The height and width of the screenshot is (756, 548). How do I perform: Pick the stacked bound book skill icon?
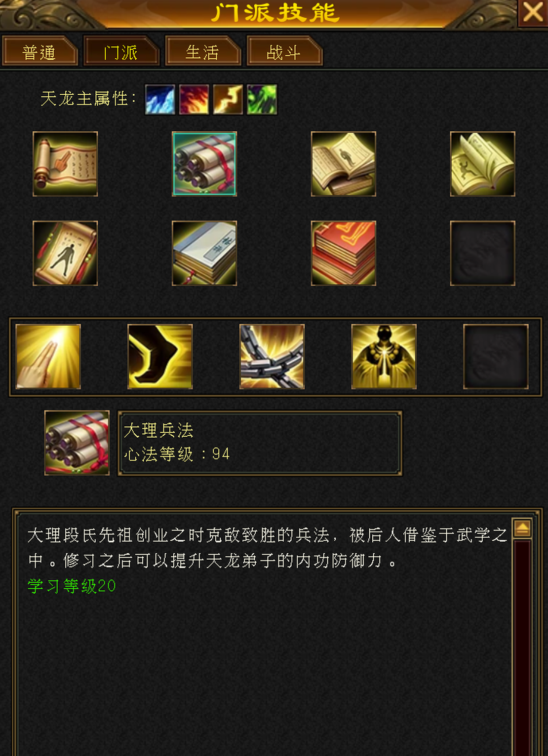pyautogui.click(x=204, y=253)
